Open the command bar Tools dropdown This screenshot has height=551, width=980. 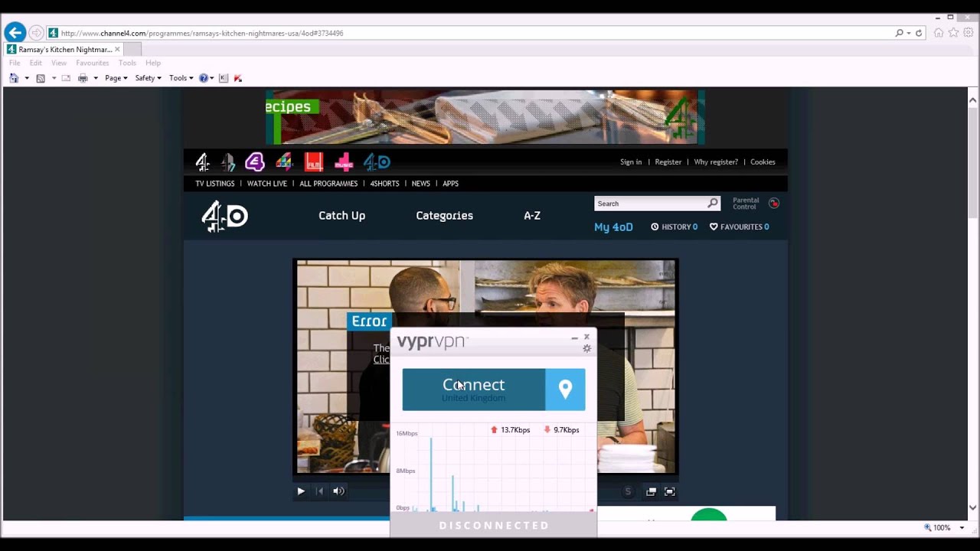pos(181,78)
